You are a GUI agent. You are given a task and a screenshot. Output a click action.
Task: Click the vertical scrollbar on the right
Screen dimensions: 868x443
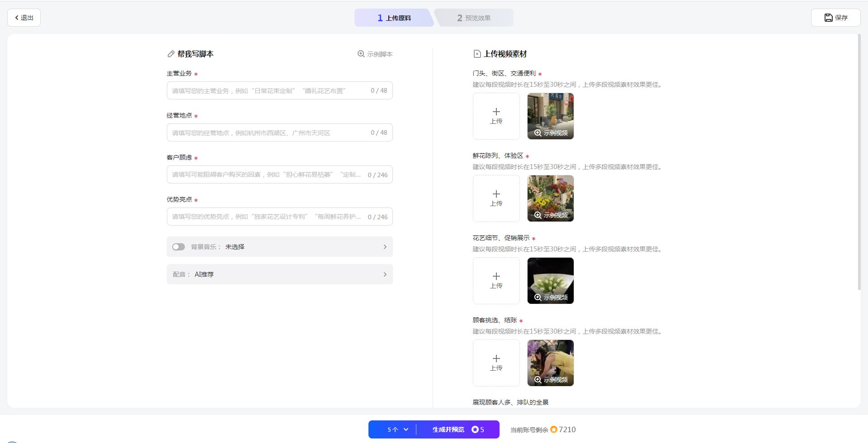(x=859, y=163)
